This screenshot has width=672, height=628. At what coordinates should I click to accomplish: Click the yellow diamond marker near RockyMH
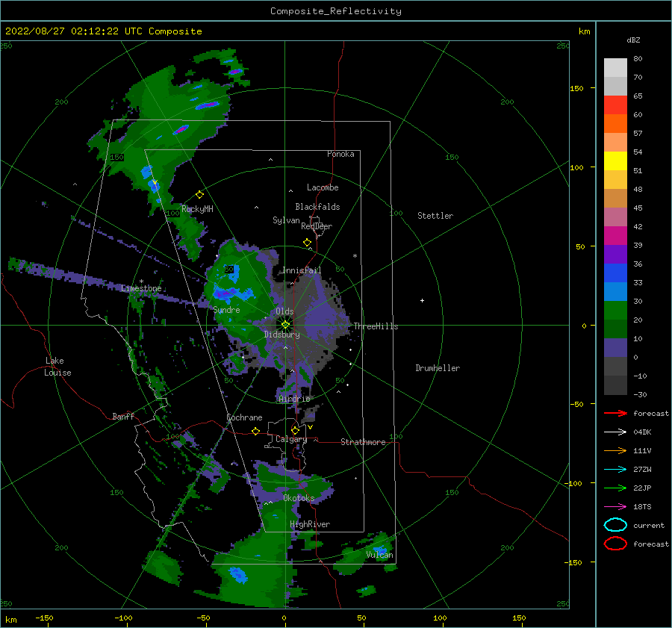[199, 195]
